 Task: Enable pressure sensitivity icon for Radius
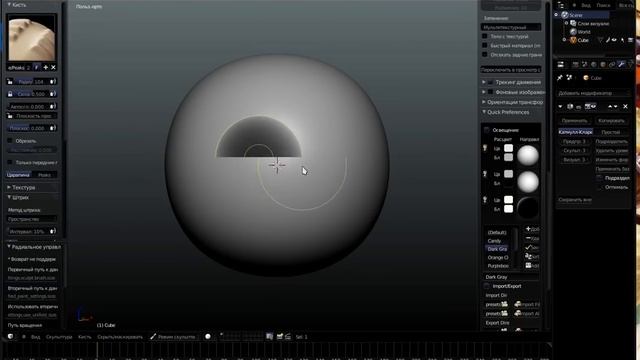53,82
